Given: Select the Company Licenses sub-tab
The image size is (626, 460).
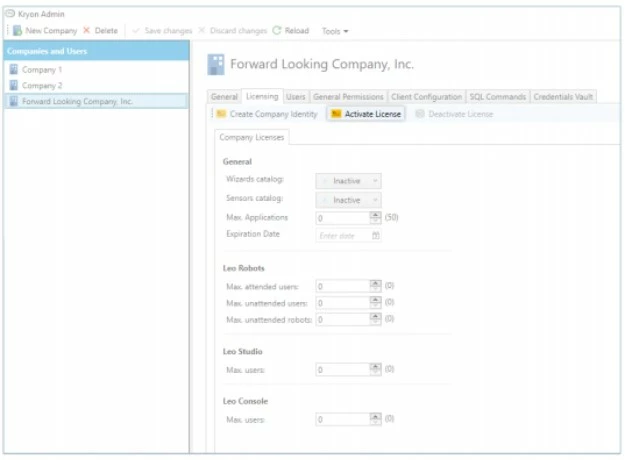Looking at the screenshot, I should point(252,137).
